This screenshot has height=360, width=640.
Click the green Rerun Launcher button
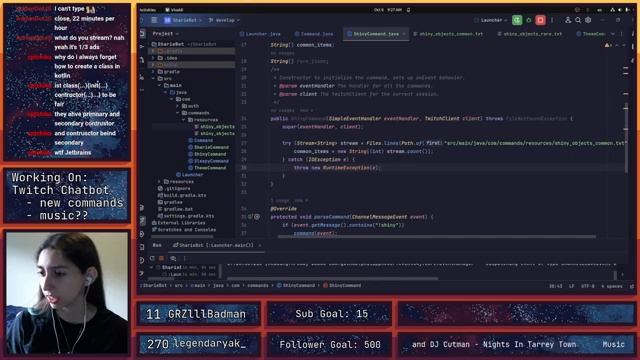point(517,20)
